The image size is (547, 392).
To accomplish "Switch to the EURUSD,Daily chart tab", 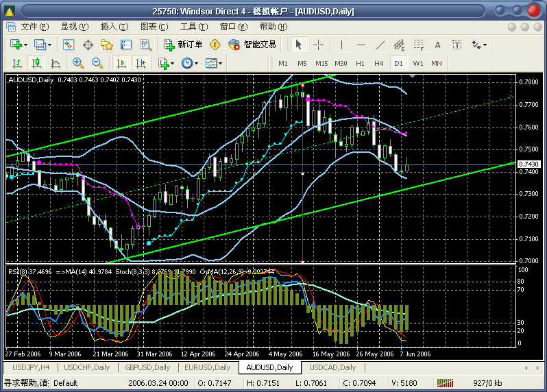I will point(208,367).
